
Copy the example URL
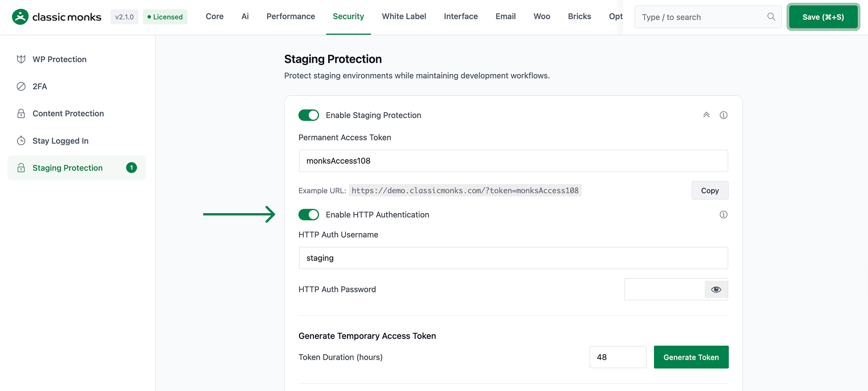tap(710, 190)
